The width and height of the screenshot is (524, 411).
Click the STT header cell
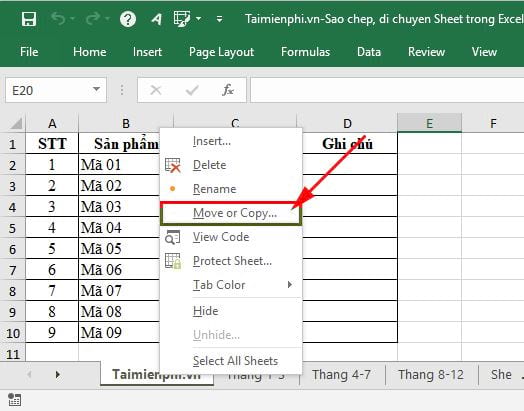(x=52, y=144)
